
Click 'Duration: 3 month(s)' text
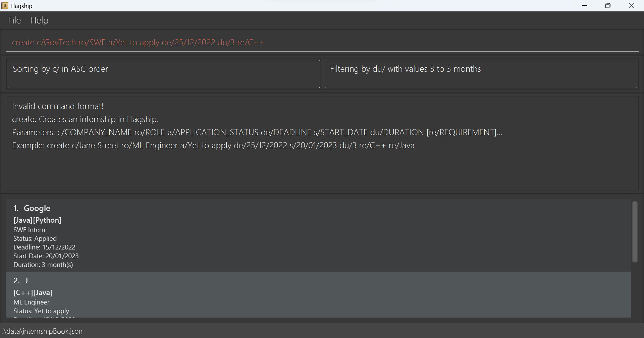coord(43,265)
